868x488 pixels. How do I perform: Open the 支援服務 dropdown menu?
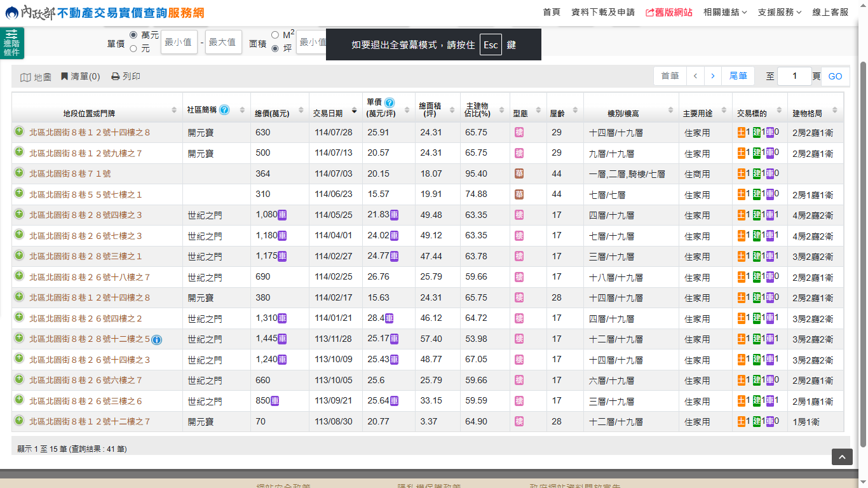[x=779, y=12]
